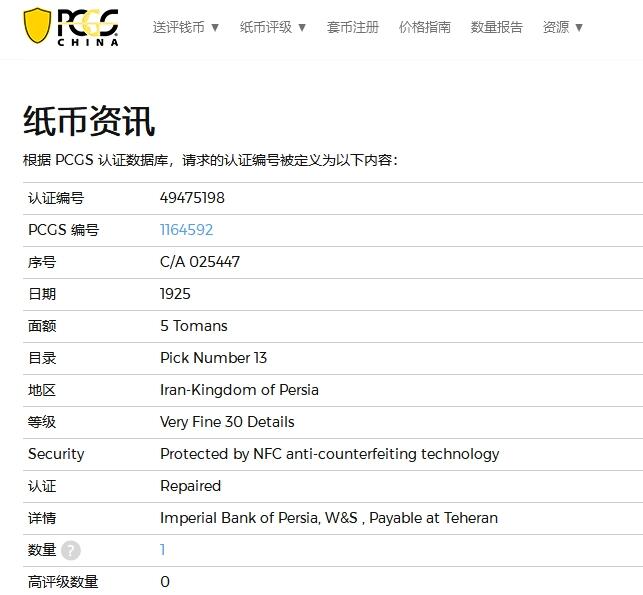Click the 高评级数量 row label
Image resolution: width=643 pixels, height=595 pixels.
(x=63, y=582)
